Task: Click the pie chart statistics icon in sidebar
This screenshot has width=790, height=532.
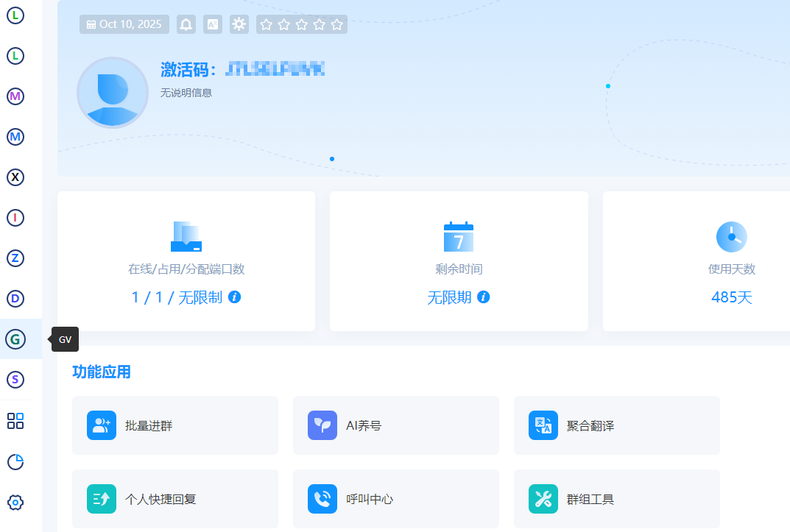Action: click(15, 461)
